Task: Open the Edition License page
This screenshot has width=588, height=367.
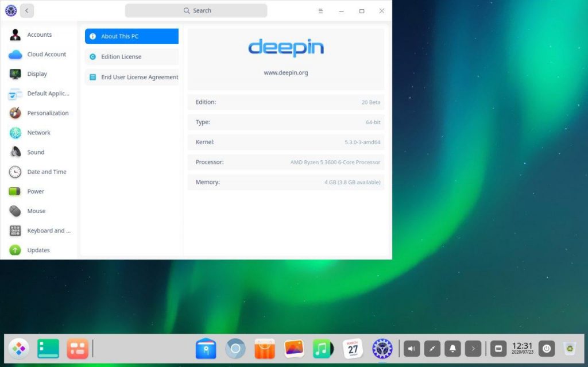Action: (x=131, y=57)
